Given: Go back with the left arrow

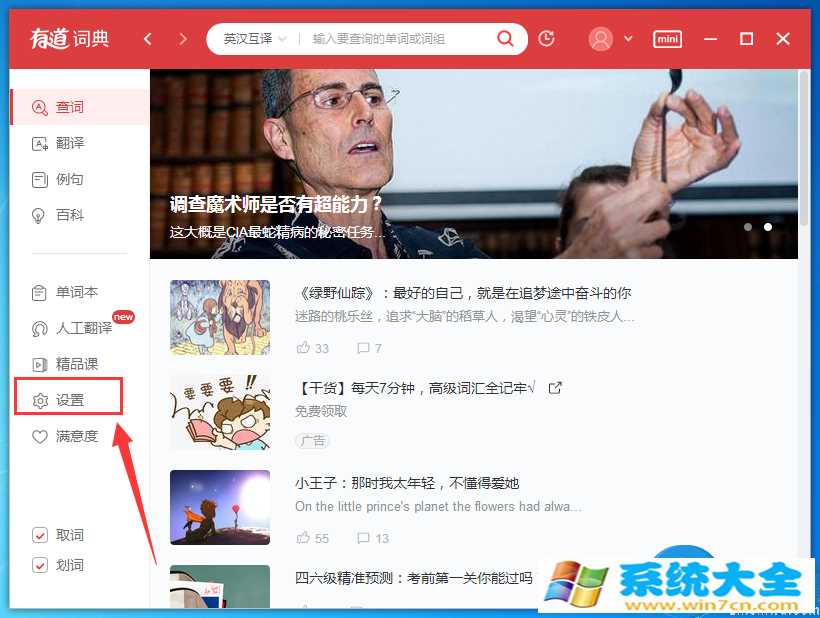Looking at the screenshot, I should coord(148,39).
